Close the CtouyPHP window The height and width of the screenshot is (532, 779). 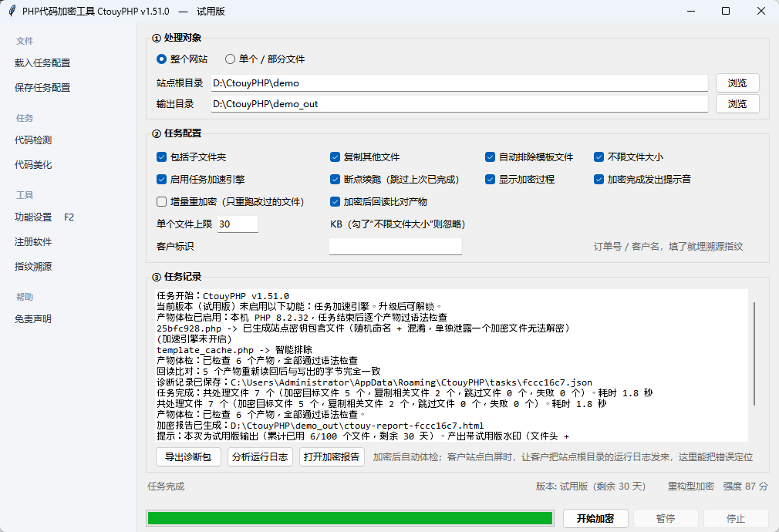point(761,11)
